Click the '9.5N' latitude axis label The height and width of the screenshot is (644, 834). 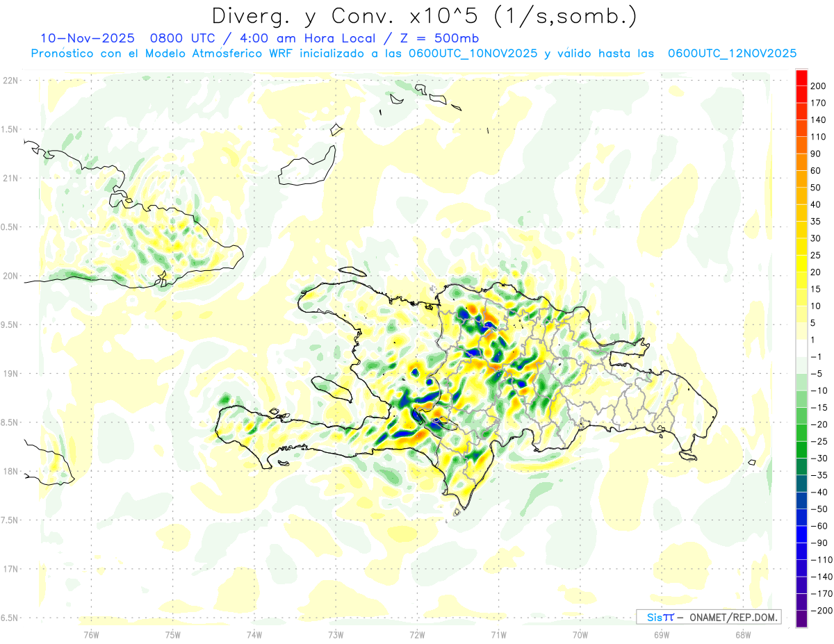click(x=10, y=324)
